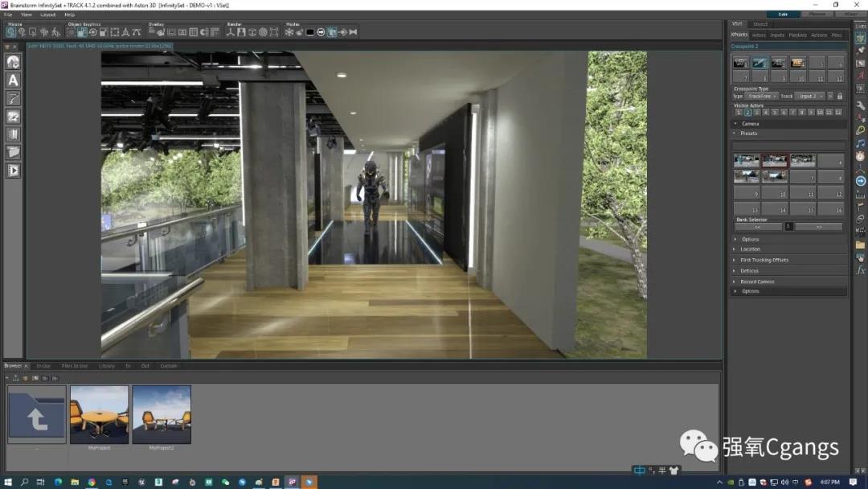Click the snowflake icon in Modes toolbar
This screenshot has width=868, height=489.
click(x=289, y=32)
